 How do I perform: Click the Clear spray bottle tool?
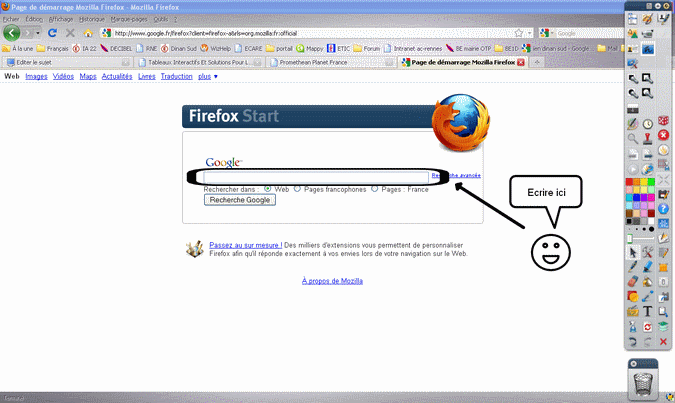click(633, 326)
